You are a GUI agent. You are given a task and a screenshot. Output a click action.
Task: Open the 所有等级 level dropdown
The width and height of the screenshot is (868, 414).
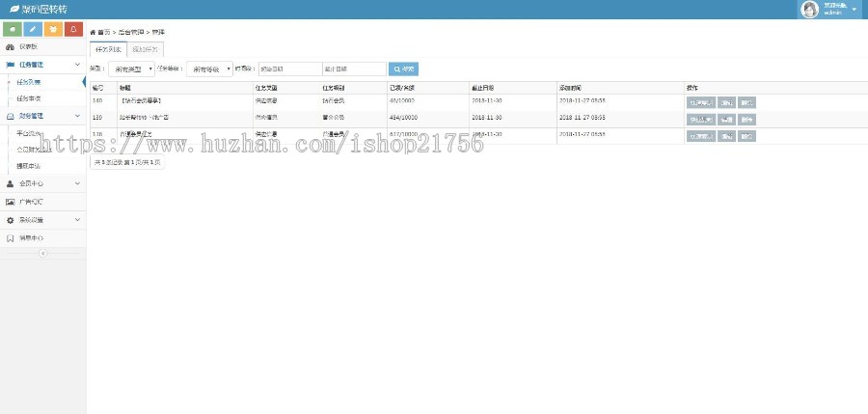click(x=209, y=69)
